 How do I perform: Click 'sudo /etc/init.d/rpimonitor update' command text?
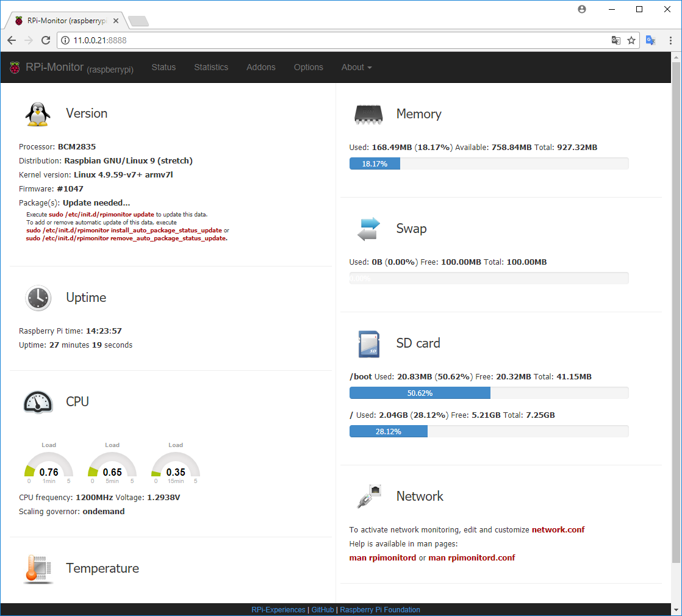[101, 214]
